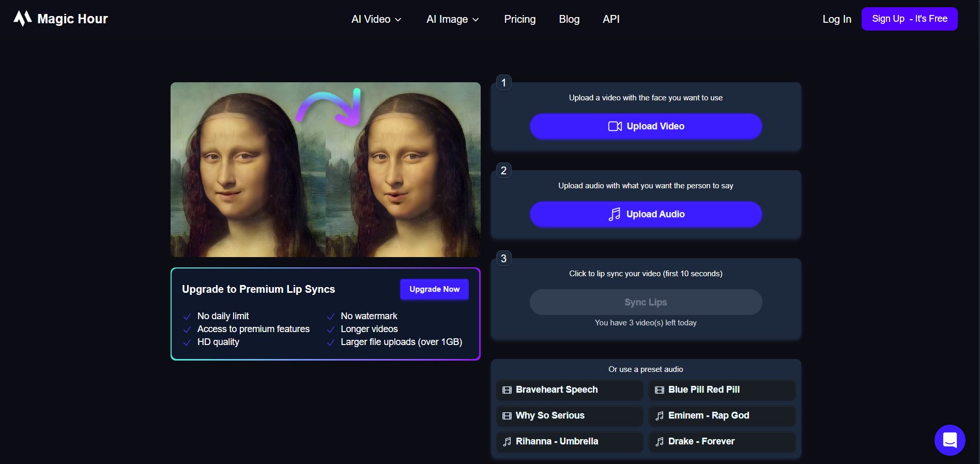
Task: Click the music note icon in Upload Audio
Action: pos(615,214)
